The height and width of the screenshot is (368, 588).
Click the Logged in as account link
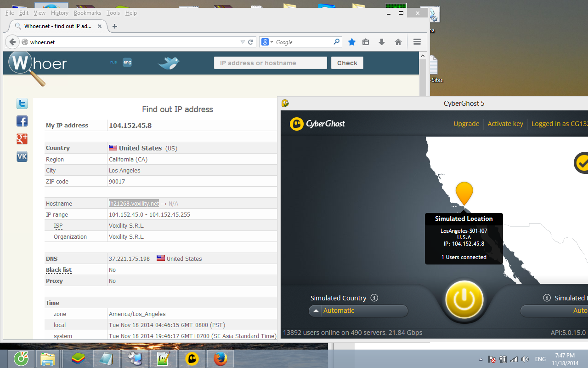pyautogui.click(x=560, y=124)
